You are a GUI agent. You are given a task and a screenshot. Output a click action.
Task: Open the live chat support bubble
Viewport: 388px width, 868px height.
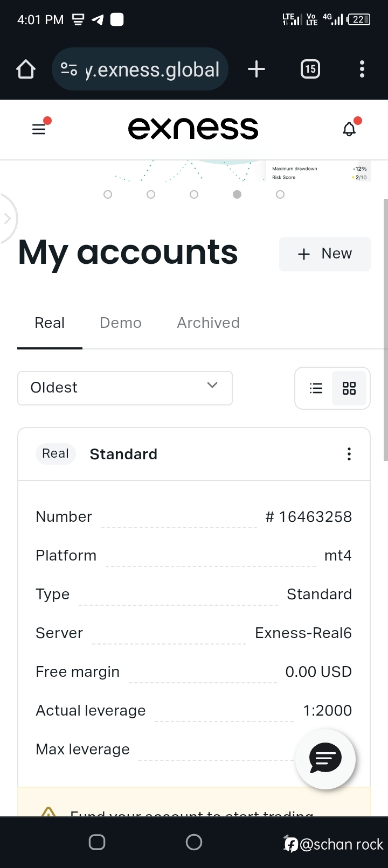[325, 759]
